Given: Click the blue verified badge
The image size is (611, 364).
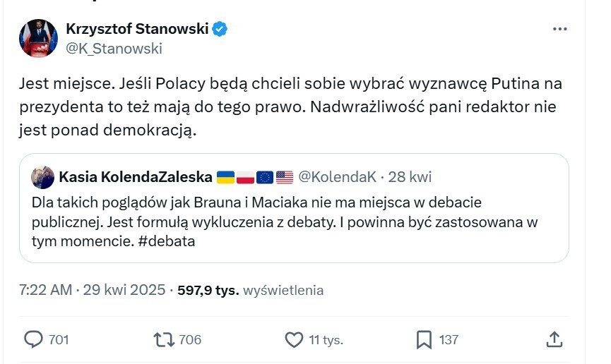Looking at the screenshot, I should click(220, 29).
